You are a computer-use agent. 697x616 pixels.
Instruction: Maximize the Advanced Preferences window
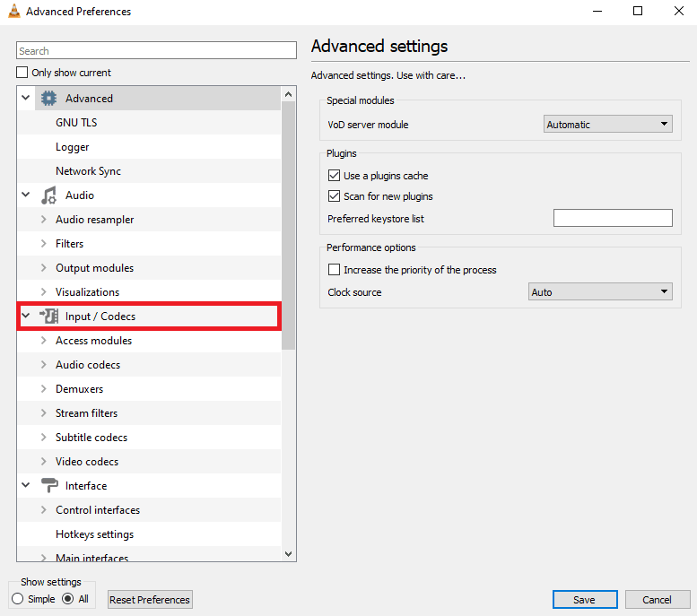coord(638,11)
